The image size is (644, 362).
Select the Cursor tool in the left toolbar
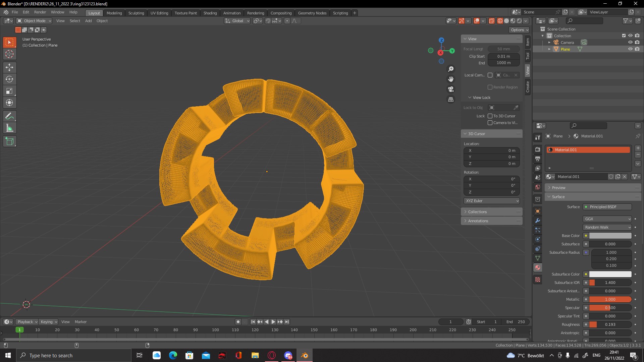click(9, 54)
